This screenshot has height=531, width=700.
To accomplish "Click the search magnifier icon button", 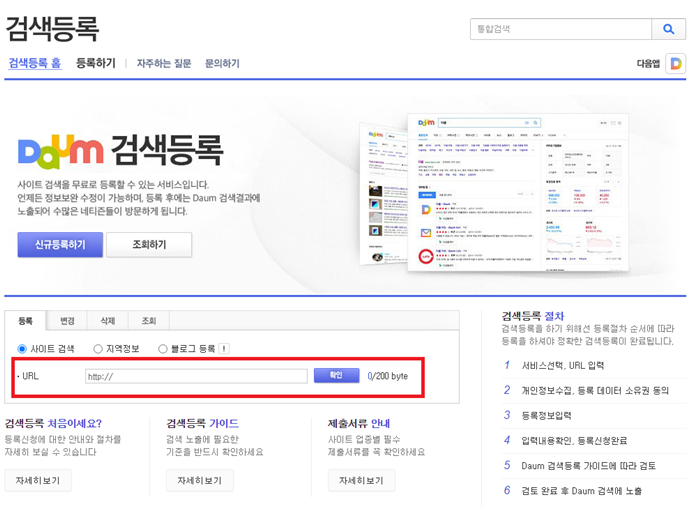I will pos(668,29).
